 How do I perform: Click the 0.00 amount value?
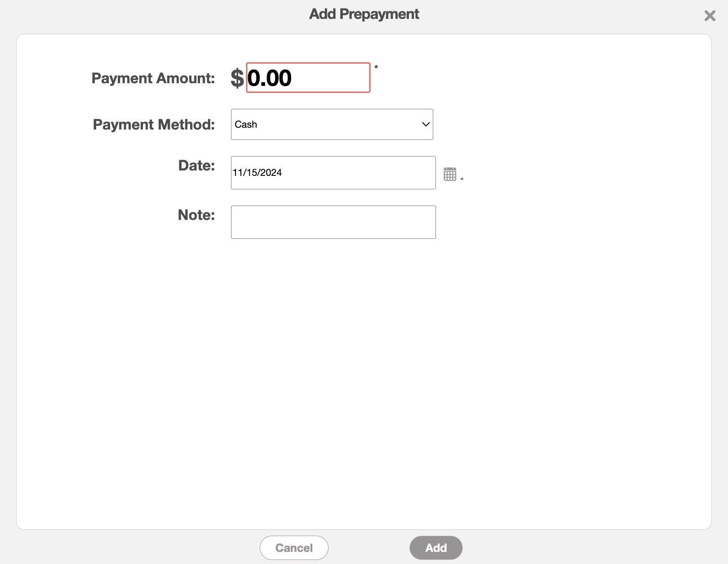270,78
